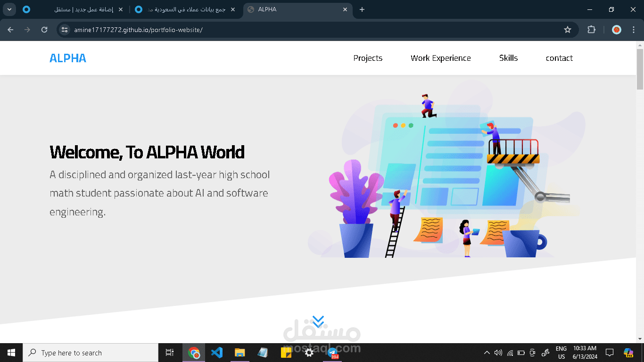
Task: Open the Settings gear from the taskbar
Action: pos(309,352)
